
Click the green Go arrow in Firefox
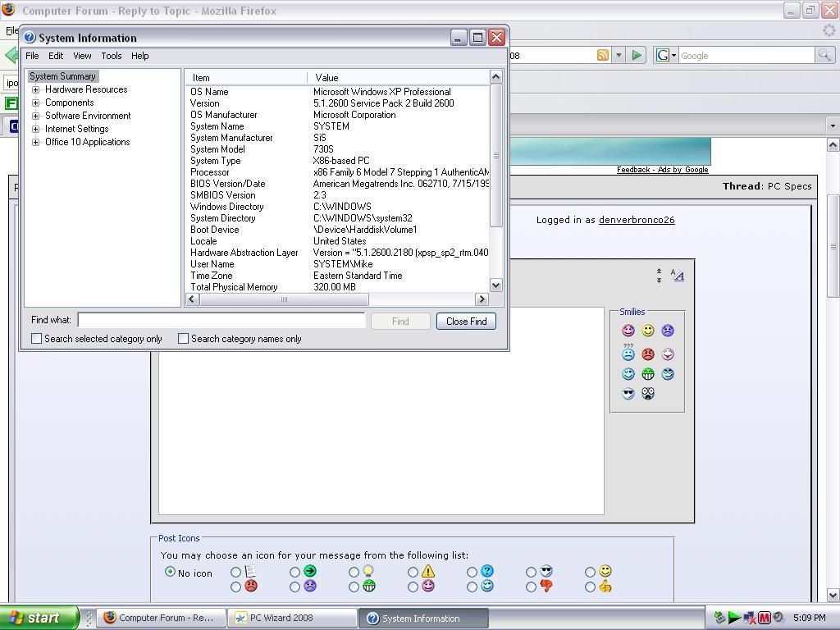pyautogui.click(x=637, y=55)
